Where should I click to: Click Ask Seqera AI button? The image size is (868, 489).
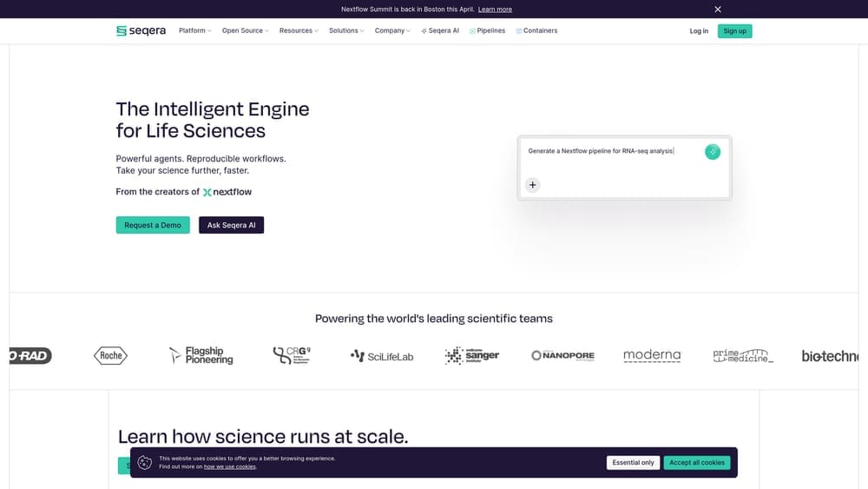(232, 225)
